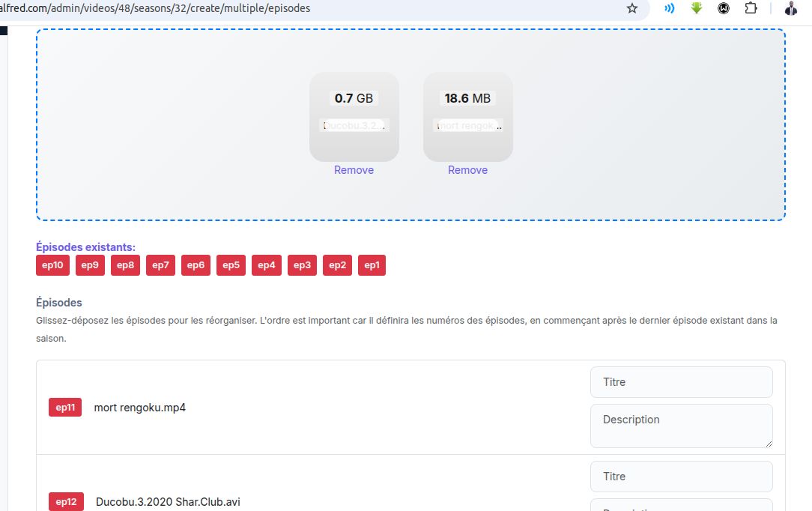Open the green download arrow extension
This screenshot has height=511, width=812.
coord(697,9)
